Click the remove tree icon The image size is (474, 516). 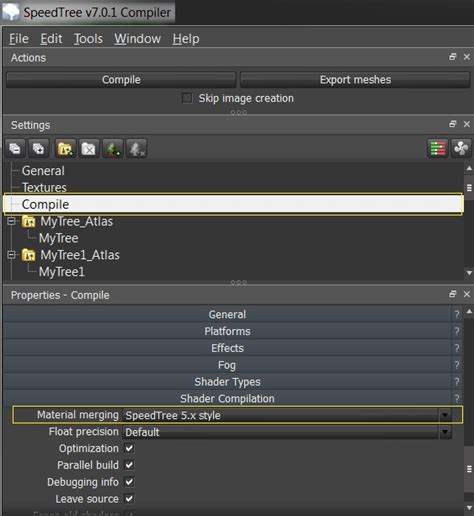tap(137, 148)
